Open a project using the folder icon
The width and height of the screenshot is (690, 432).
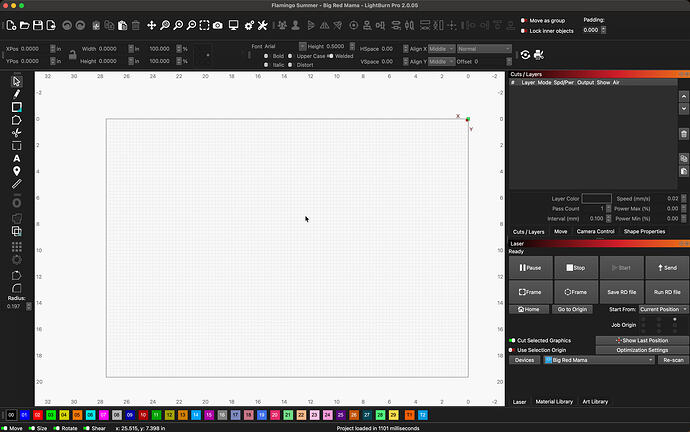pyautogui.click(x=25, y=26)
